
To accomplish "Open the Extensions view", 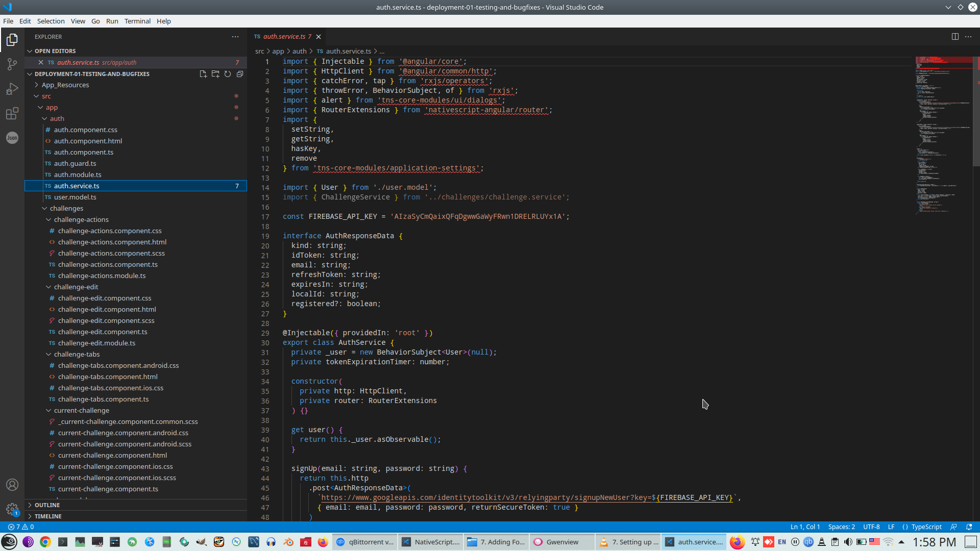I will (12, 113).
